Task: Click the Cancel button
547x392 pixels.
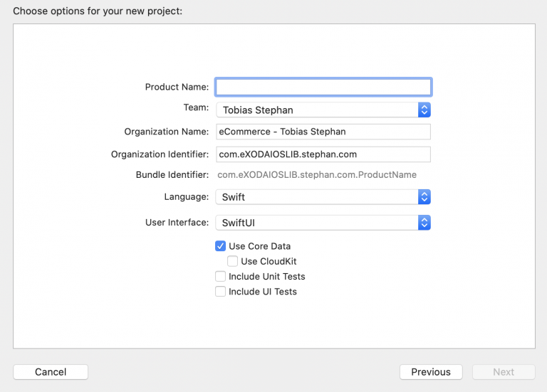Action: coord(51,372)
